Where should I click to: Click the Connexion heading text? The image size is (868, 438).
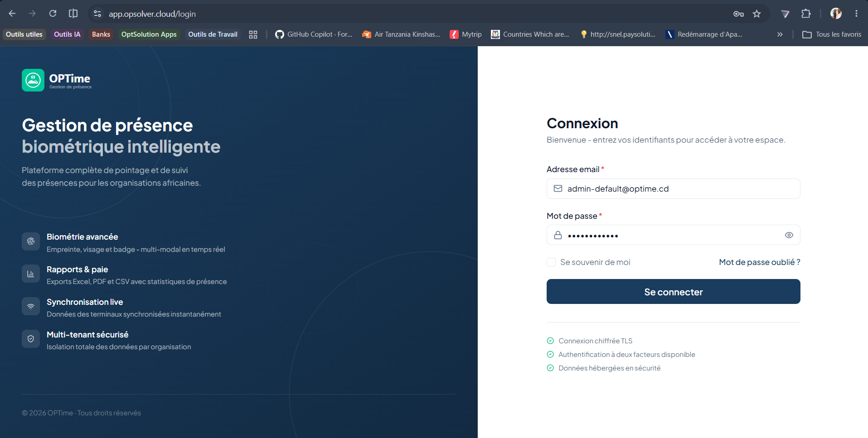pyautogui.click(x=582, y=123)
